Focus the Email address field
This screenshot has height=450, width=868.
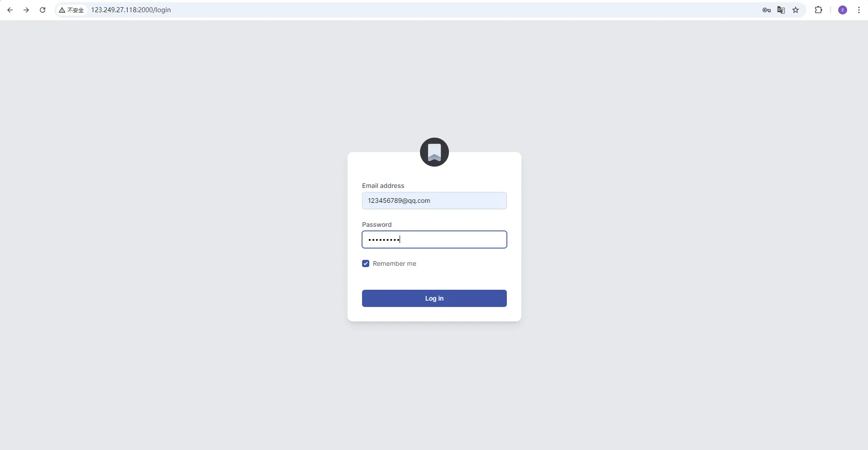(434, 201)
